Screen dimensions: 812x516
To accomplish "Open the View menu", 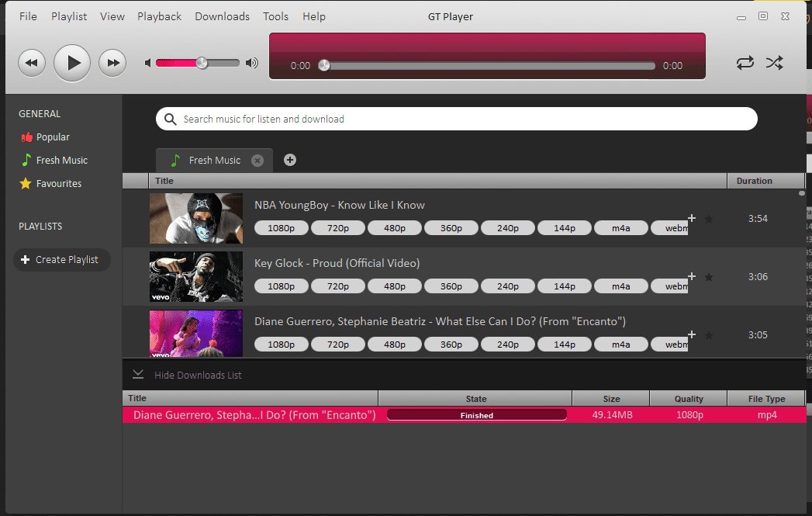I will coord(112,16).
